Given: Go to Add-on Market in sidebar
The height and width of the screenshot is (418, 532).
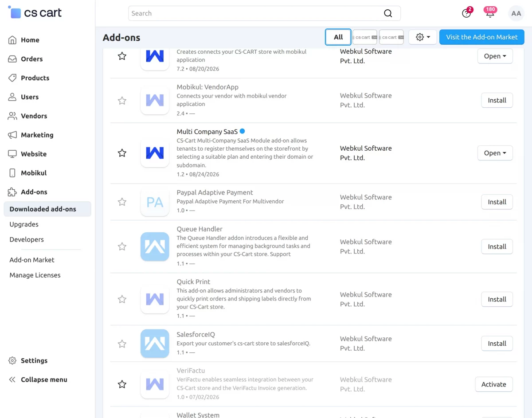Looking at the screenshot, I should 32,260.
